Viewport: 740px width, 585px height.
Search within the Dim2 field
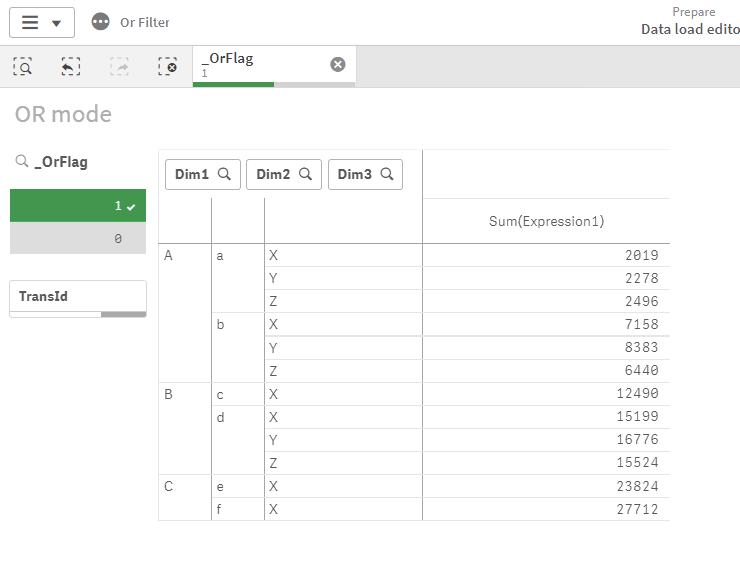point(306,174)
